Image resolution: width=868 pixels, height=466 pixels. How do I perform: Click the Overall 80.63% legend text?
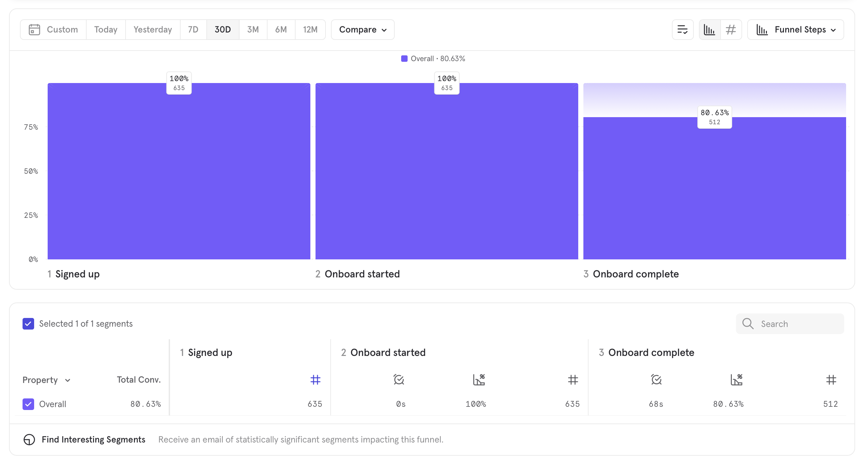[x=438, y=59]
